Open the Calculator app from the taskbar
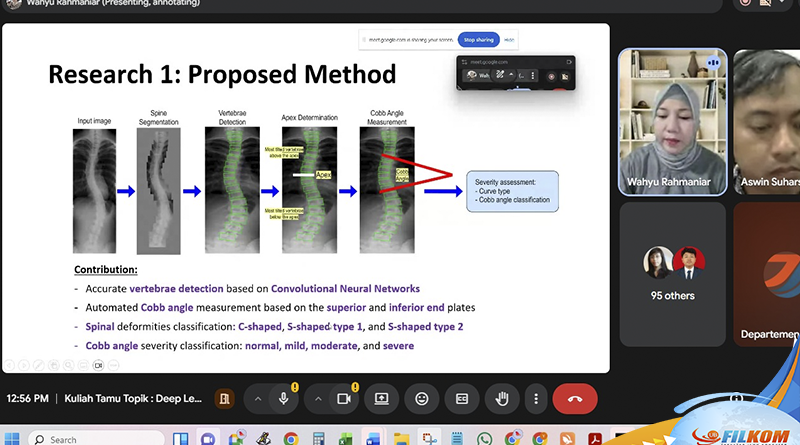 tap(318, 439)
